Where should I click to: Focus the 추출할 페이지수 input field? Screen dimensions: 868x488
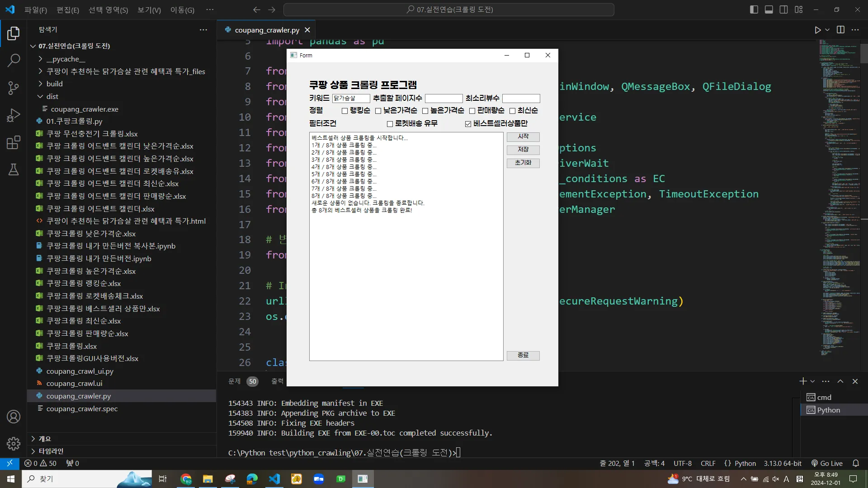point(443,98)
